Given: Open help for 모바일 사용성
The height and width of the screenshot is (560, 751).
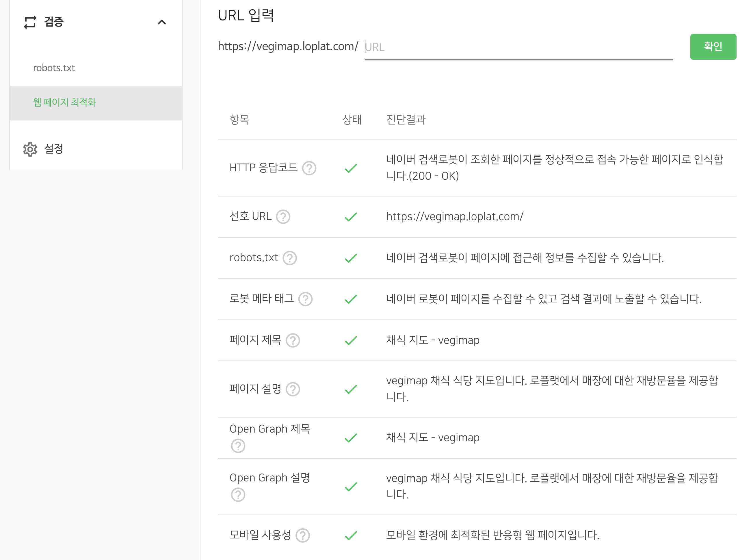Looking at the screenshot, I should (x=302, y=536).
